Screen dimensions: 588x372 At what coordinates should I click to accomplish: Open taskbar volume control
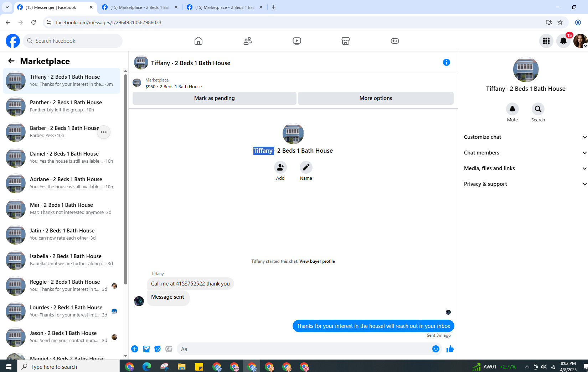tap(544, 367)
